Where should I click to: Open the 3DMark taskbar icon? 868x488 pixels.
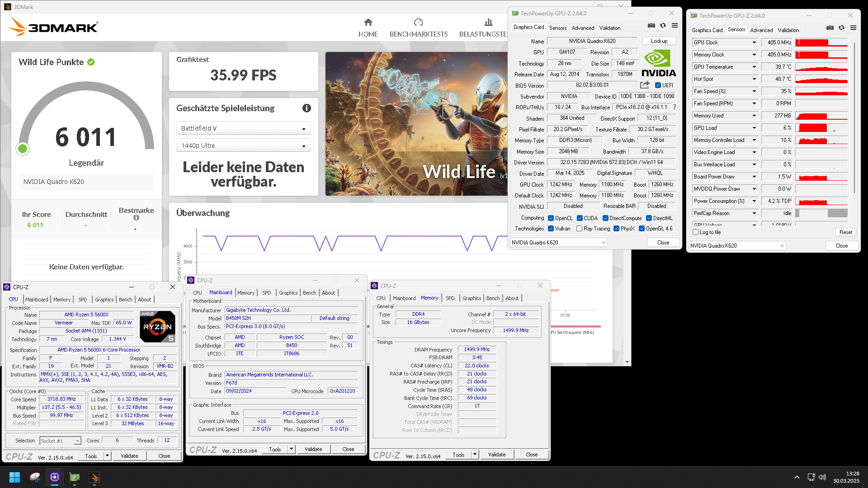94,477
